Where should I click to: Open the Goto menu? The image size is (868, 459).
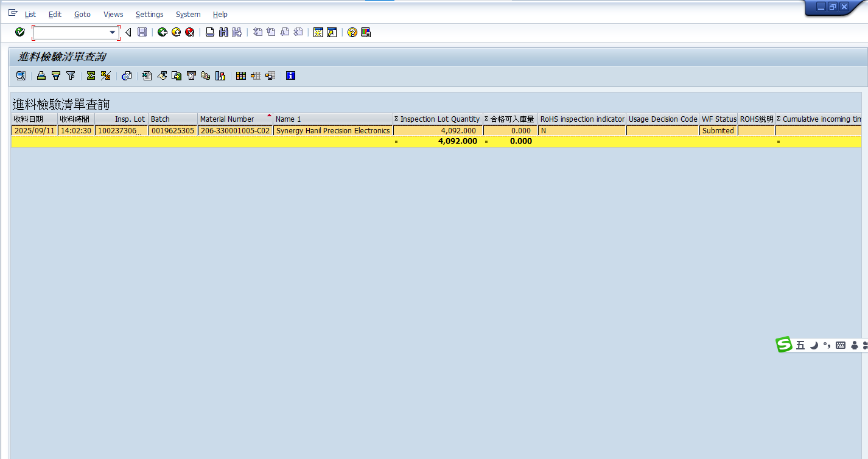(82, 14)
